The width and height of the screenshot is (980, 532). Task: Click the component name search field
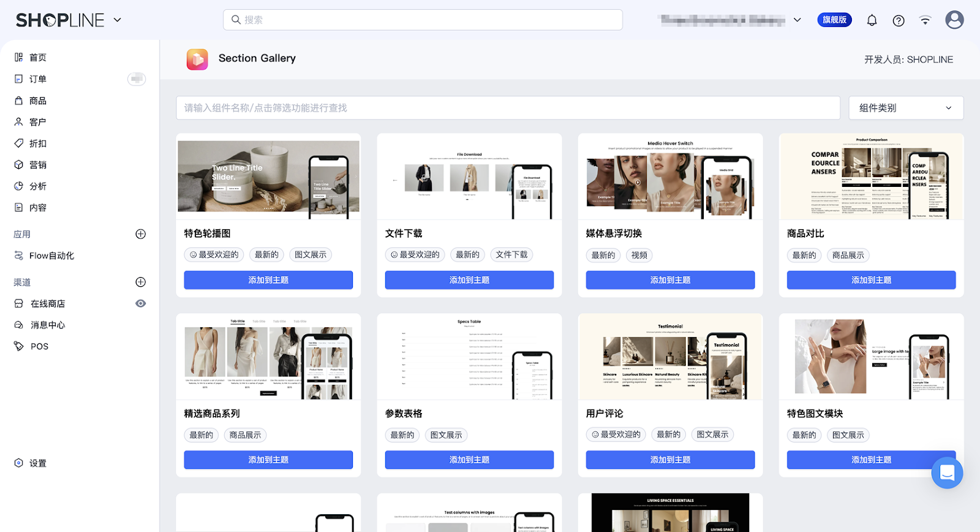pos(508,108)
